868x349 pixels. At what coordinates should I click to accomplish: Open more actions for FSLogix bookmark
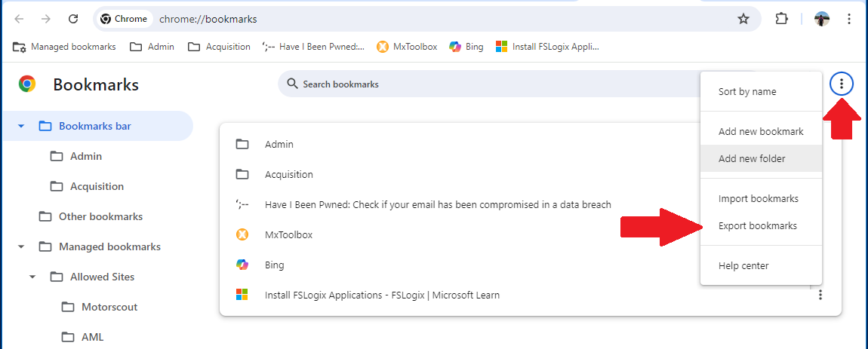pos(820,295)
